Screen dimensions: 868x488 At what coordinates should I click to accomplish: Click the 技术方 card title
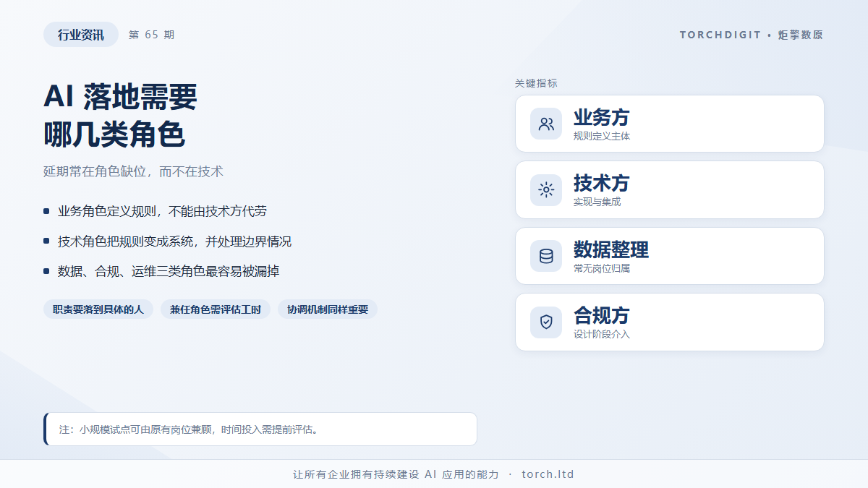(x=602, y=183)
